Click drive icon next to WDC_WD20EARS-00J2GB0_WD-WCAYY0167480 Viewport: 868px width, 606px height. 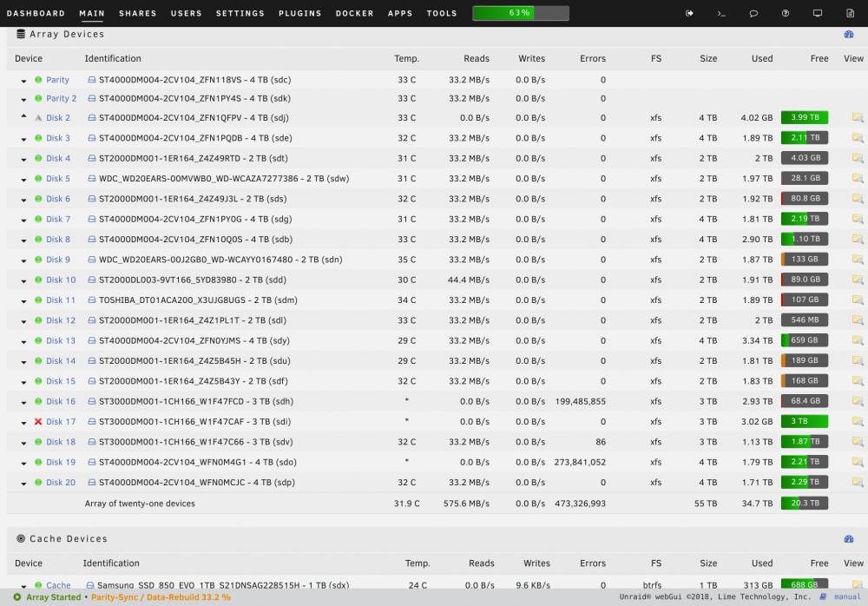(92, 260)
